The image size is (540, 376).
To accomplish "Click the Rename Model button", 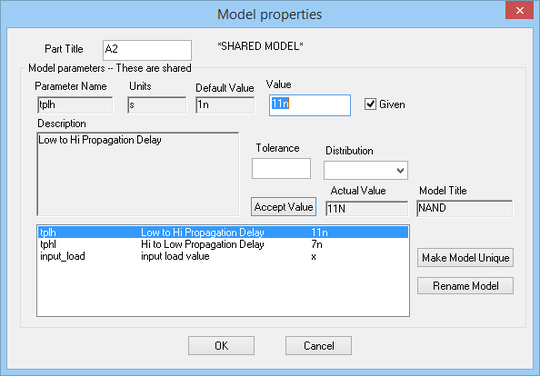I will pos(465,286).
